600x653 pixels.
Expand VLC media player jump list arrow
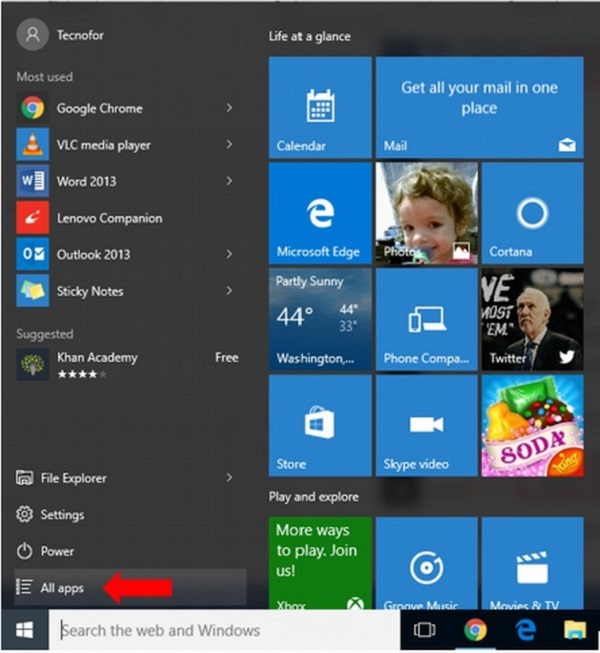pos(229,145)
